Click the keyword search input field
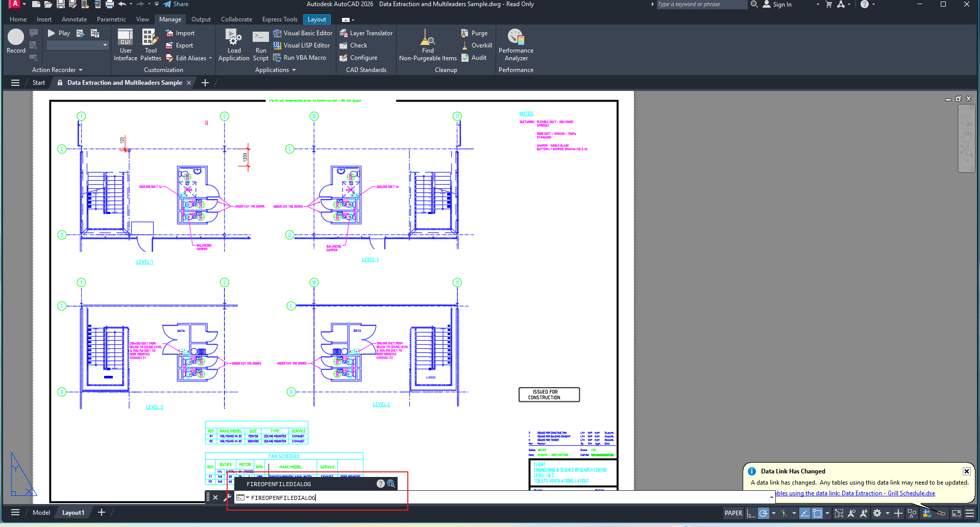 point(701,4)
